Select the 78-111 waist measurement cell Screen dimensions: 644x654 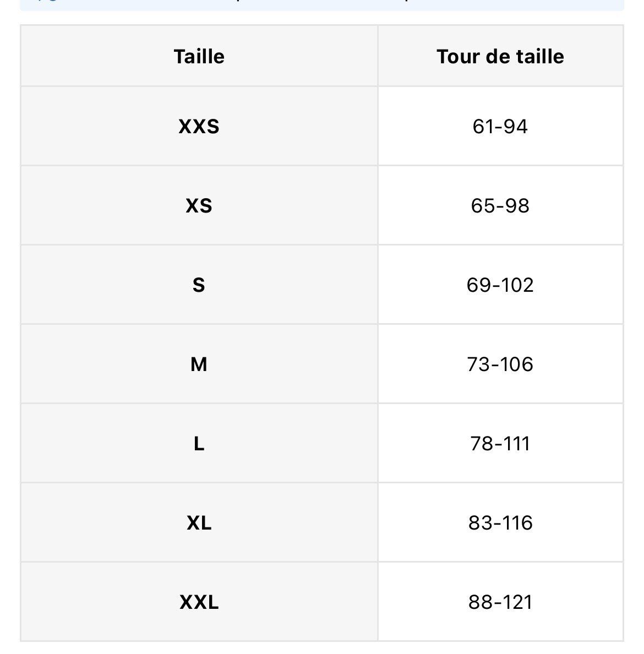click(500, 443)
